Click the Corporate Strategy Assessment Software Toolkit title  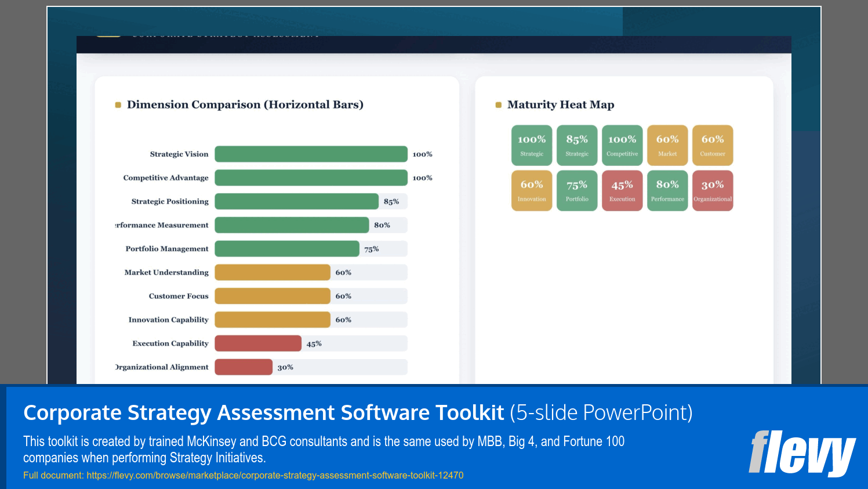click(x=264, y=412)
